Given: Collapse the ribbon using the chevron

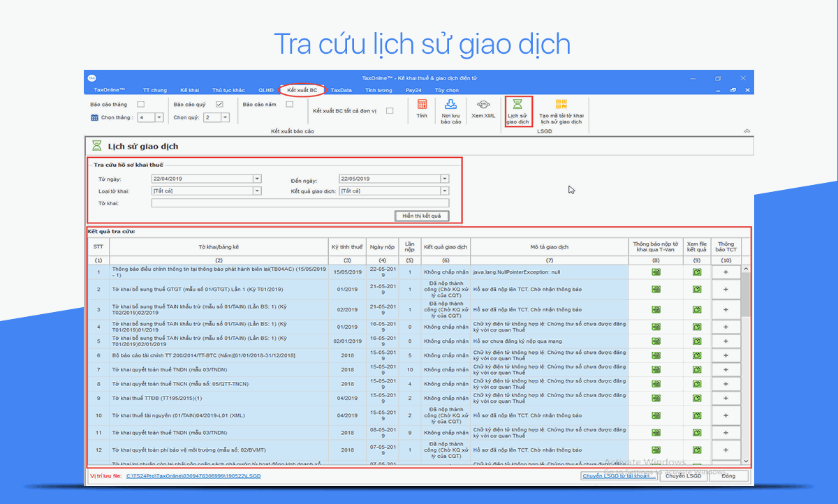Looking at the screenshot, I should 747,131.
